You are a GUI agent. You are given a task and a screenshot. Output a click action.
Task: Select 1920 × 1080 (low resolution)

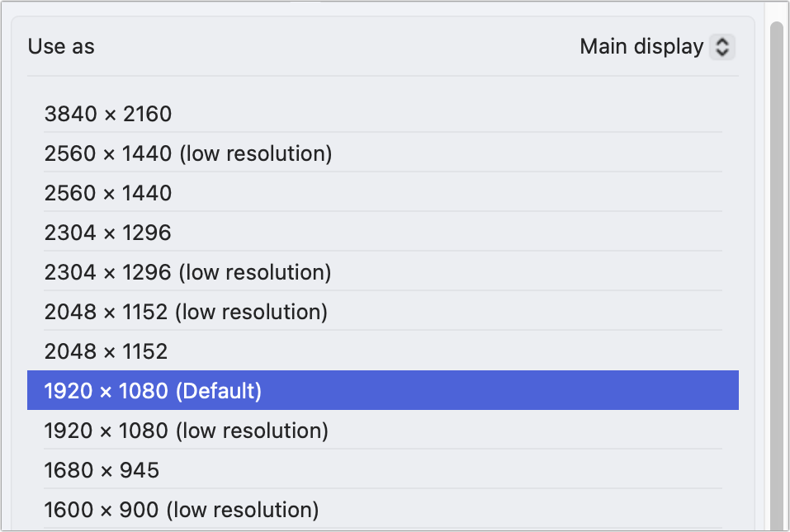[x=187, y=431]
